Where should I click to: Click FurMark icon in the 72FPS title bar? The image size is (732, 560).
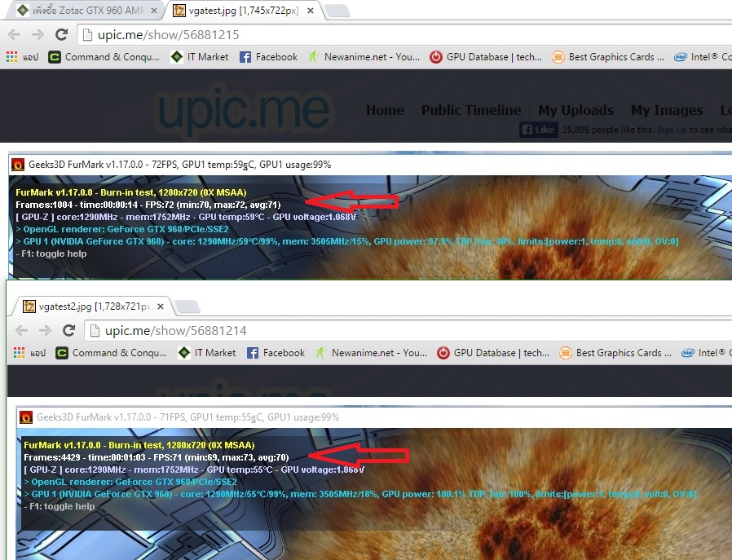(x=18, y=165)
